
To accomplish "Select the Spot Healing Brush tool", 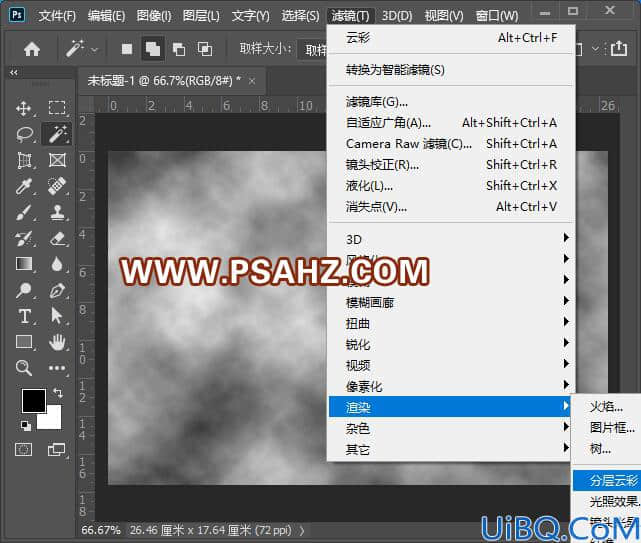I will coord(57,186).
